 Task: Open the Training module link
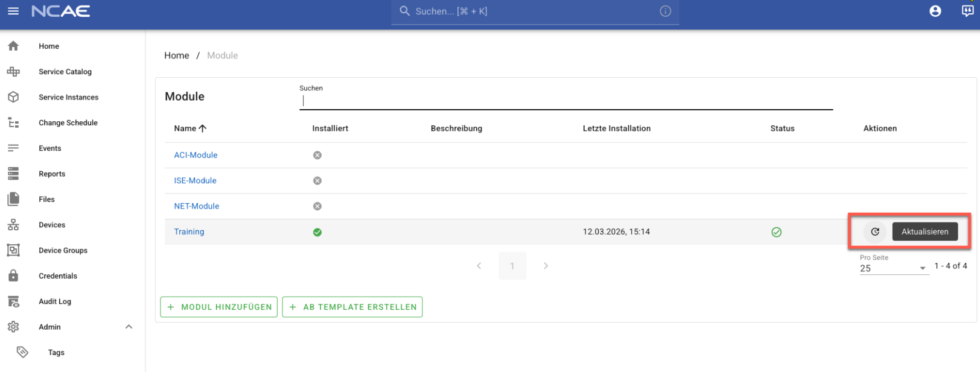coord(189,232)
